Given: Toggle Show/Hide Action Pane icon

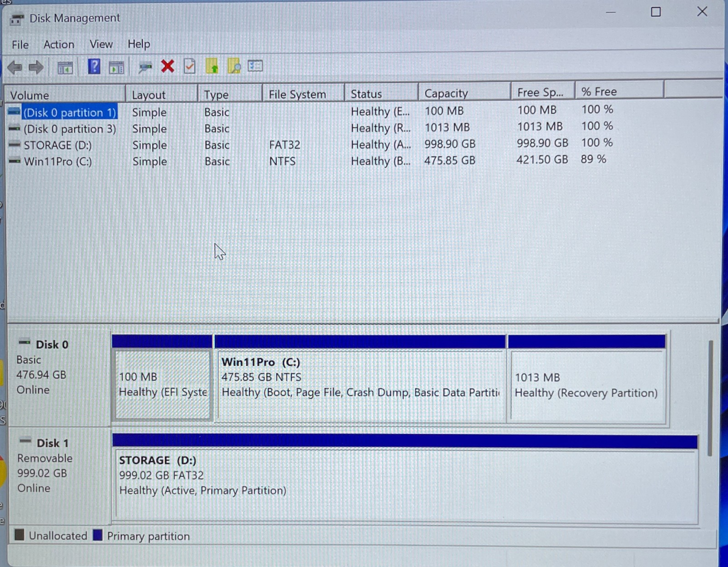Looking at the screenshot, I should [x=117, y=68].
